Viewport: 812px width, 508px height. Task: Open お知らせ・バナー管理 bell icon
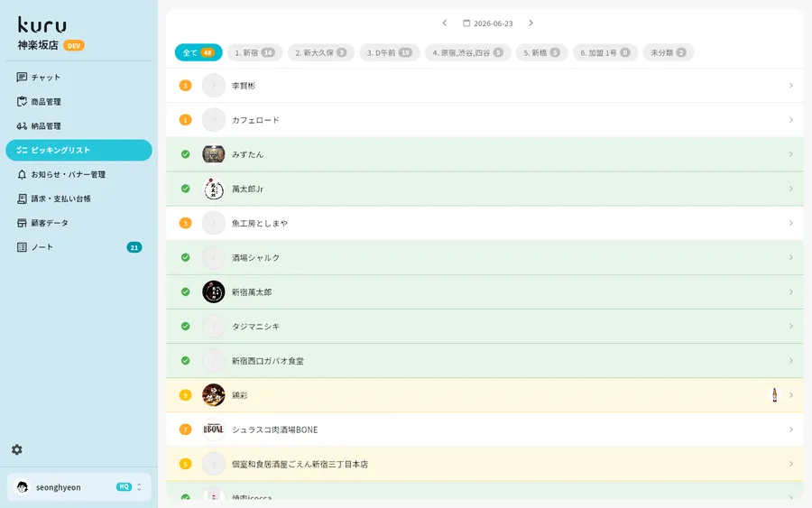coord(22,174)
